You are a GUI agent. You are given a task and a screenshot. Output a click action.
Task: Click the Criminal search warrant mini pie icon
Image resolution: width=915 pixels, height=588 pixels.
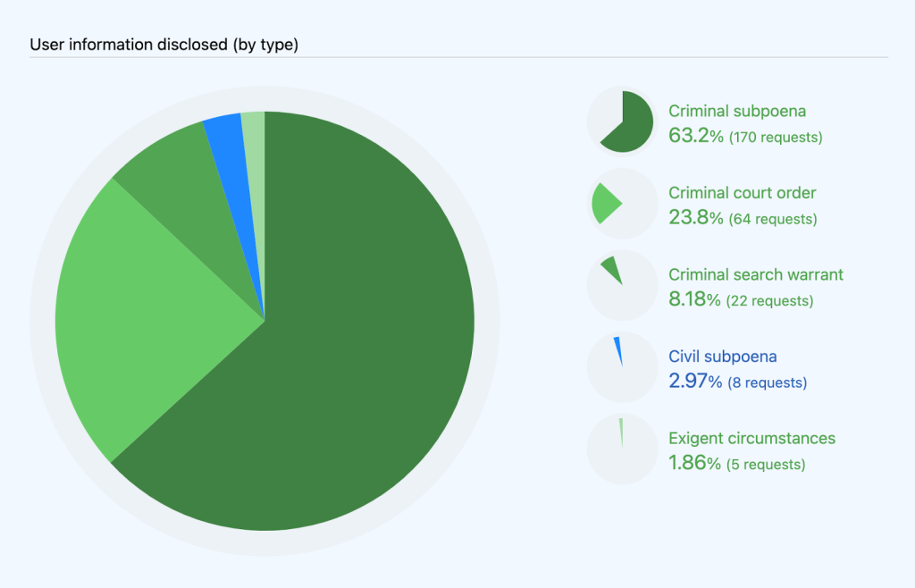[x=623, y=285]
